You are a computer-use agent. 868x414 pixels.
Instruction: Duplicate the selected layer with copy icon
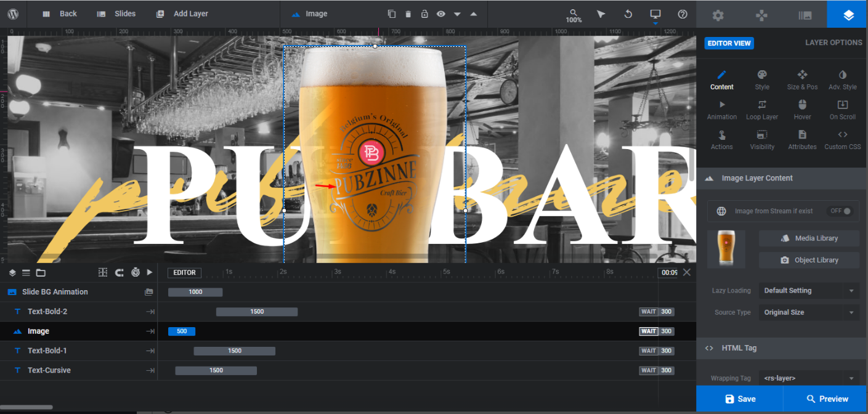[392, 14]
